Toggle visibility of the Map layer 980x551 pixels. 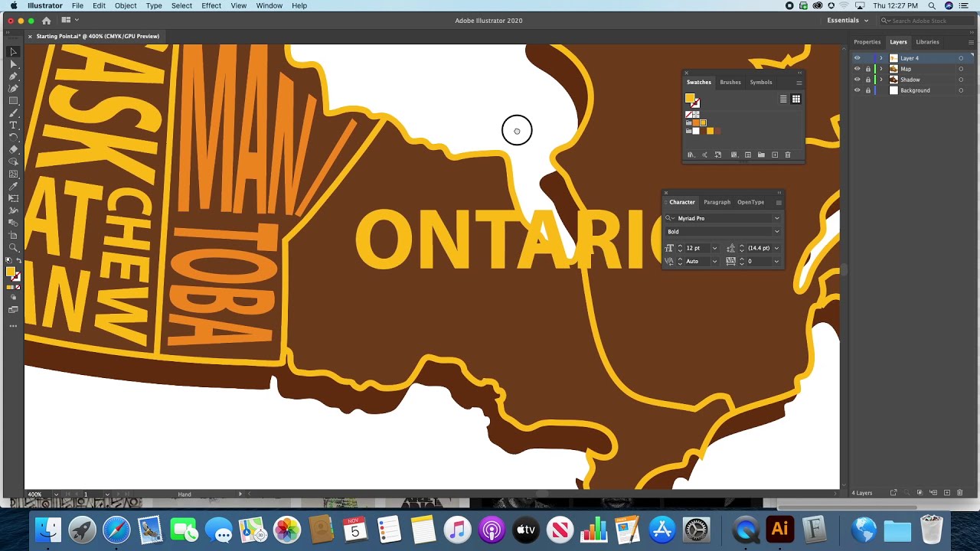click(x=857, y=69)
